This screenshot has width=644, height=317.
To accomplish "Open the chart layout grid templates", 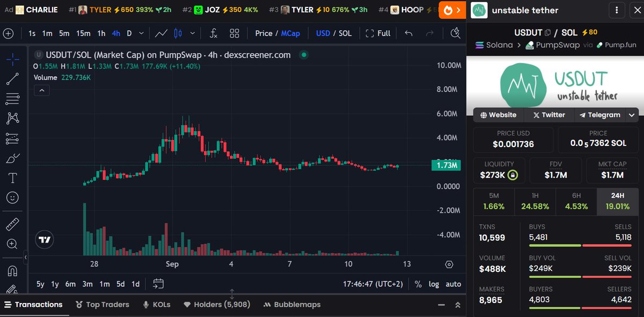I will tap(235, 33).
